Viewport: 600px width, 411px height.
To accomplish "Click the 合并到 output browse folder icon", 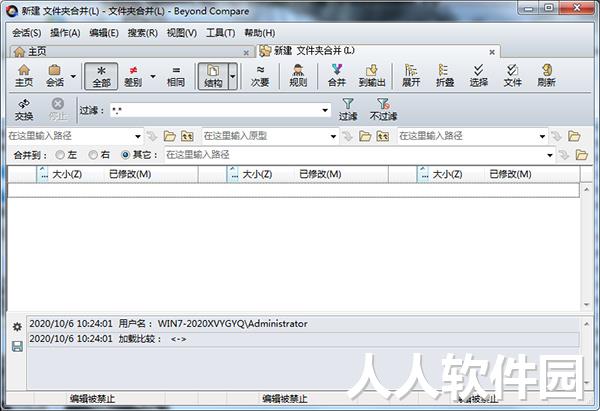I will pyautogui.click(x=582, y=155).
